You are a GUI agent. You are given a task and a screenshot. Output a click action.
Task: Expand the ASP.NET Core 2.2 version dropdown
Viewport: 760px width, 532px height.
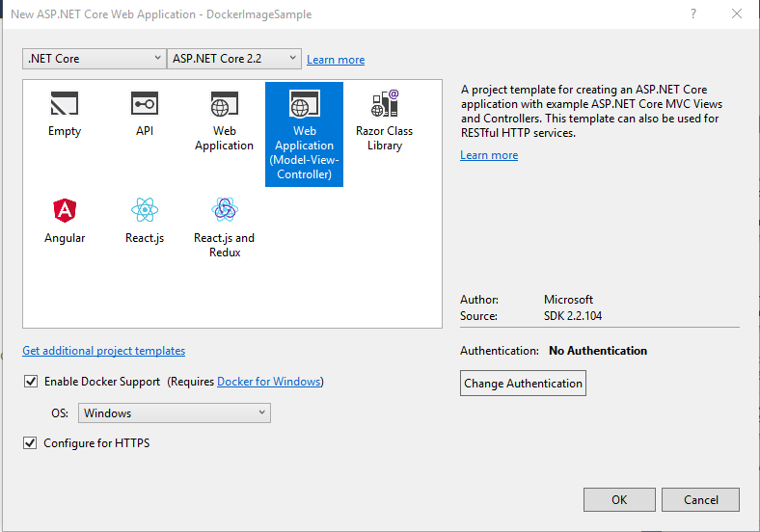234,59
